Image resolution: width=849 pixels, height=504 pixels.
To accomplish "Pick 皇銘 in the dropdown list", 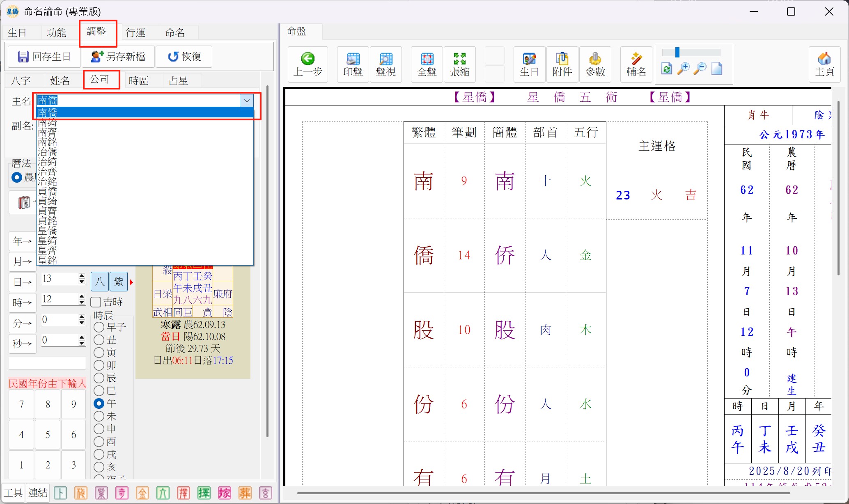I will pyautogui.click(x=48, y=260).
